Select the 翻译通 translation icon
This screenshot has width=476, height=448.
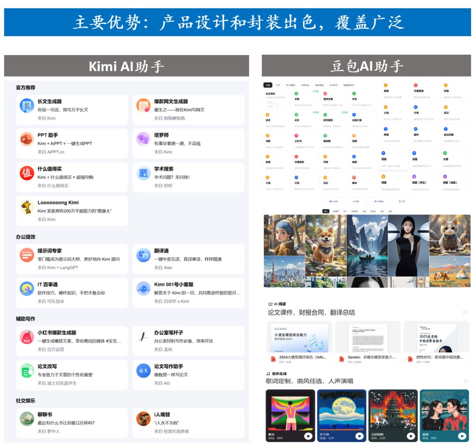point(143,255)
